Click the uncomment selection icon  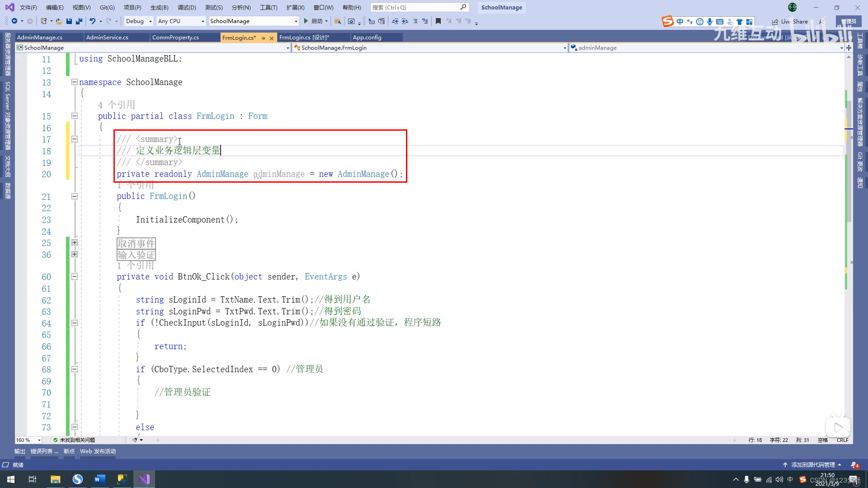(x=425, y=21)
